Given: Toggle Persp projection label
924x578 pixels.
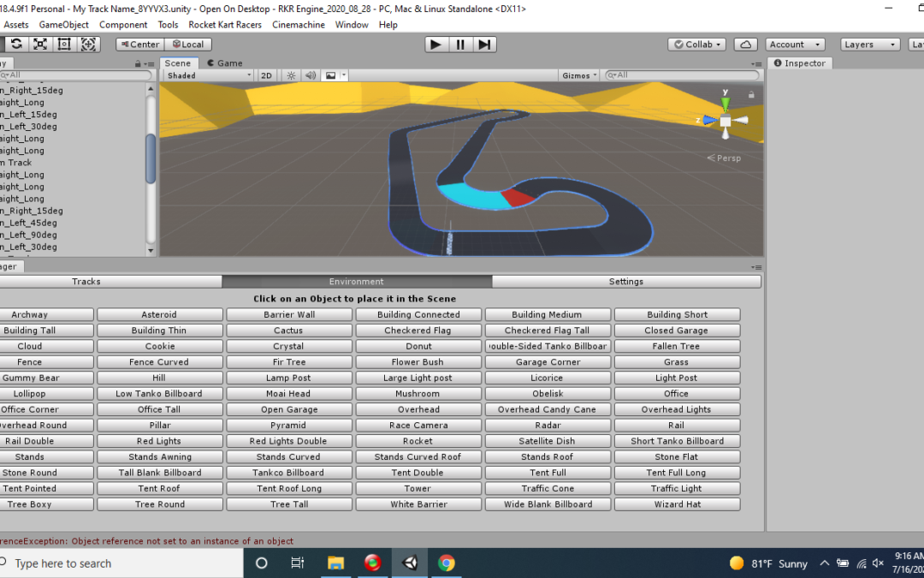Looking at the screenshot, I should coord(725,158).
